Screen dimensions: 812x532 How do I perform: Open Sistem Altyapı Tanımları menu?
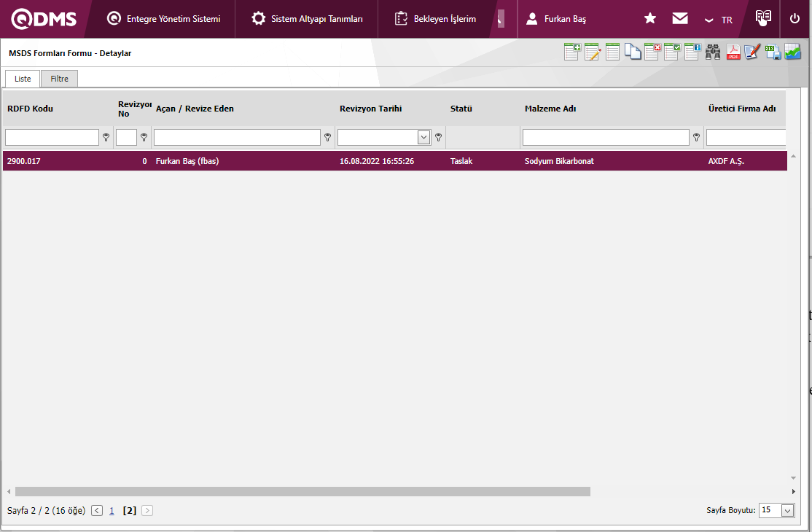pyautogui.click(x=307, y=19)
